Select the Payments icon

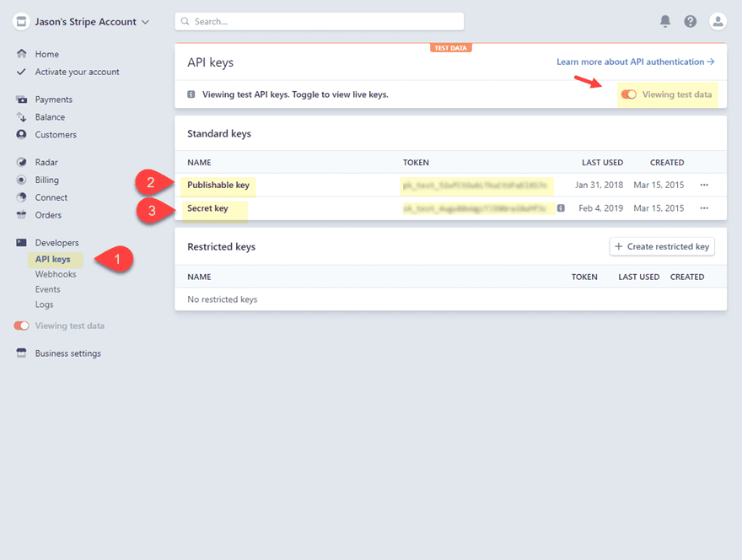pos(21,99)
